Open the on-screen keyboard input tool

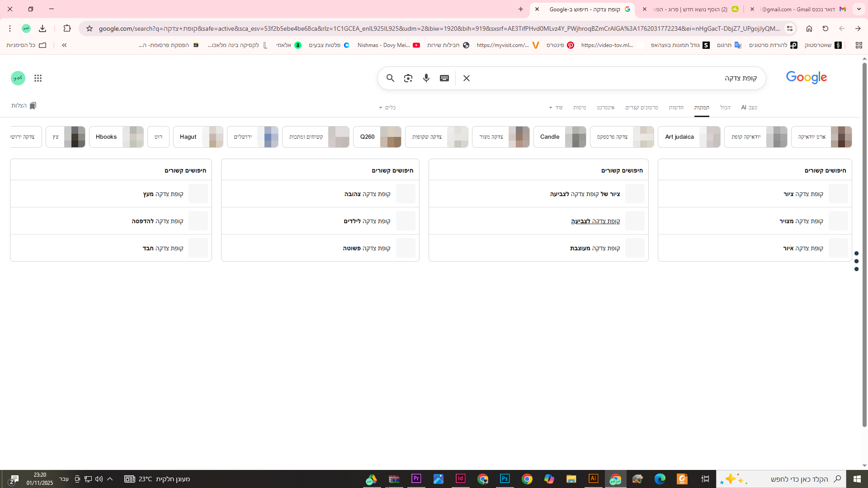pyautogui.click(x=444, y=78)
